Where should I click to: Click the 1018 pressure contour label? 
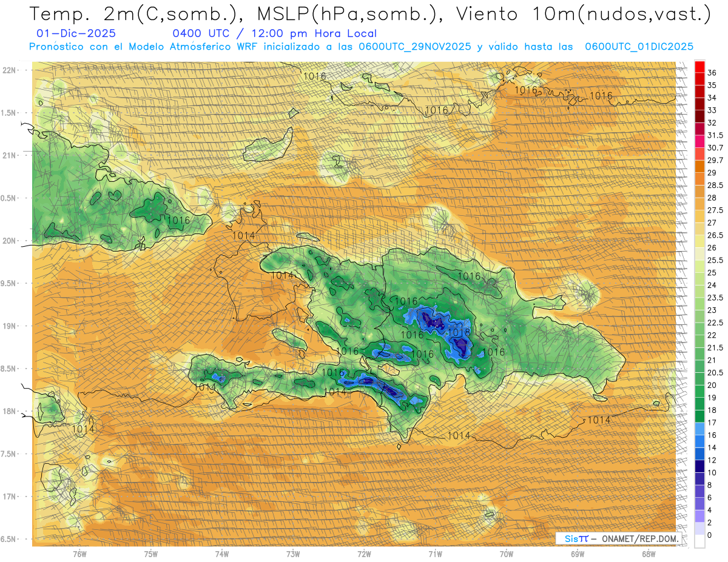pyautogui.click(x=459, y=332)
